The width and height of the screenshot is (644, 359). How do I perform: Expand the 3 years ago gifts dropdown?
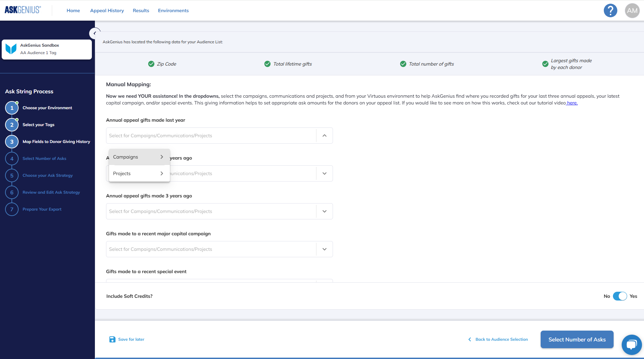coord(324,211)
